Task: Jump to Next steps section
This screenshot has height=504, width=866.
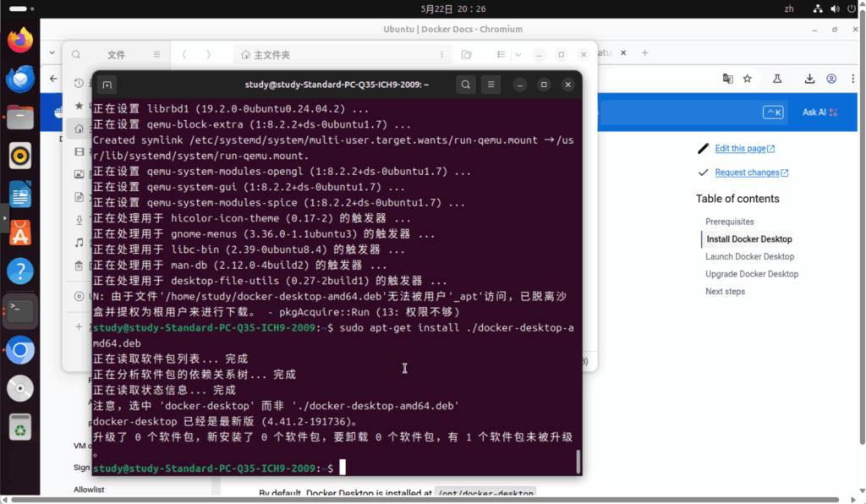Action: [x=725, y=292]
